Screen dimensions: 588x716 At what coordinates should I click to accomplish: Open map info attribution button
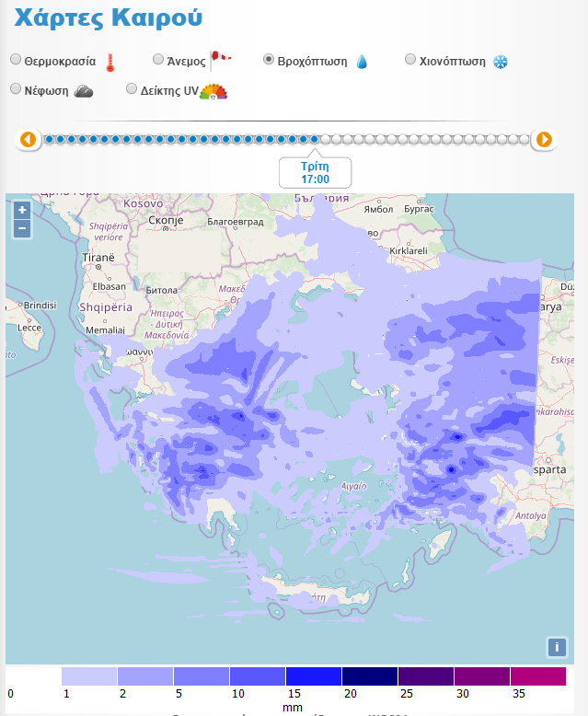pos(557,647)
